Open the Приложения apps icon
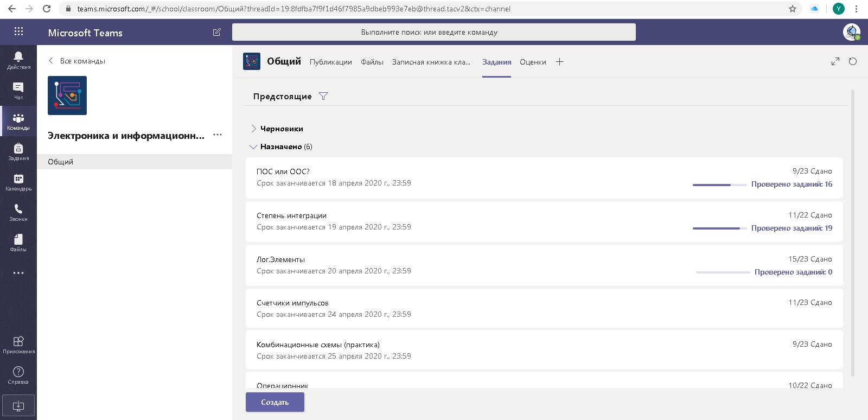Screen dimensions: 868x420 (x=18, y=344)
